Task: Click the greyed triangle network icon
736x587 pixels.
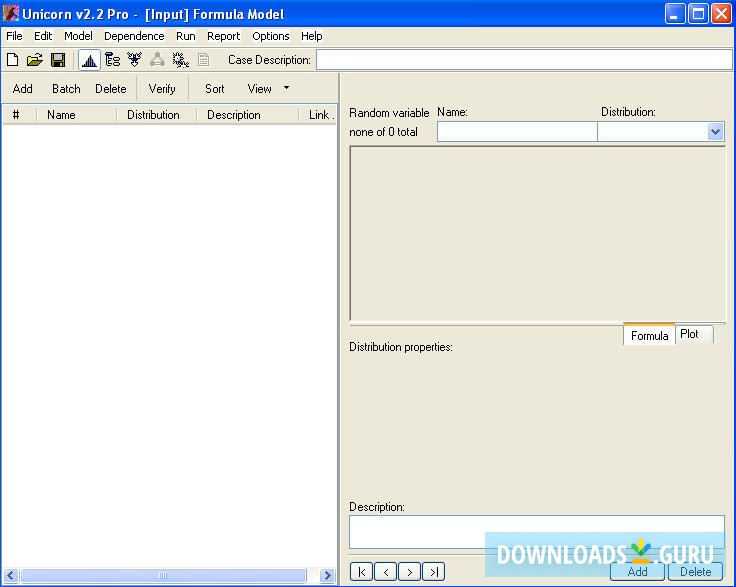Action: click(x=157, y=60)
